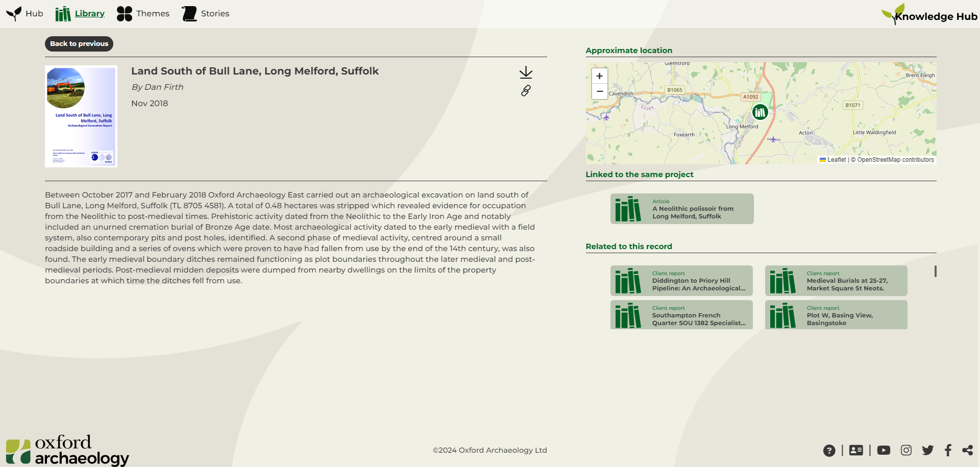This screenshot has height=467, width=980.
Task: Open Medieval Burials at Market Square report
Action: pos(836,281)
